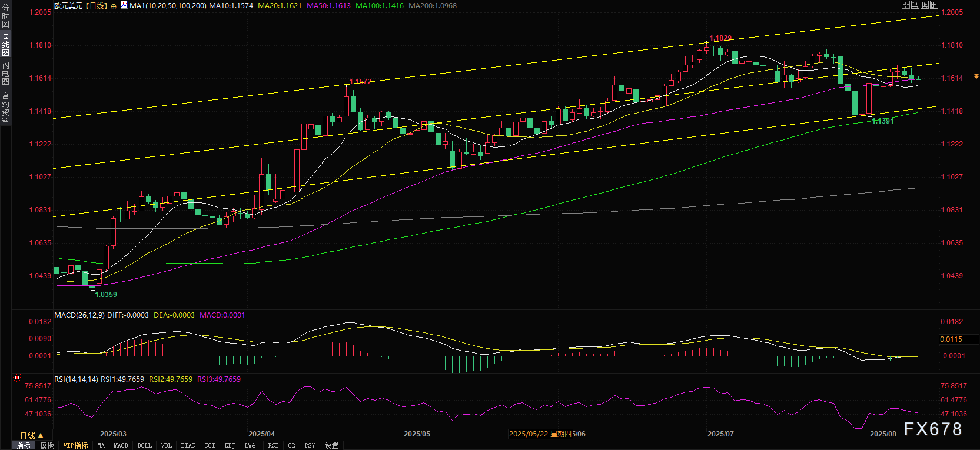Screen dimensions: 980x450
Task: Switch to 分时图 view in sidebar
Action: coord(5,16)
